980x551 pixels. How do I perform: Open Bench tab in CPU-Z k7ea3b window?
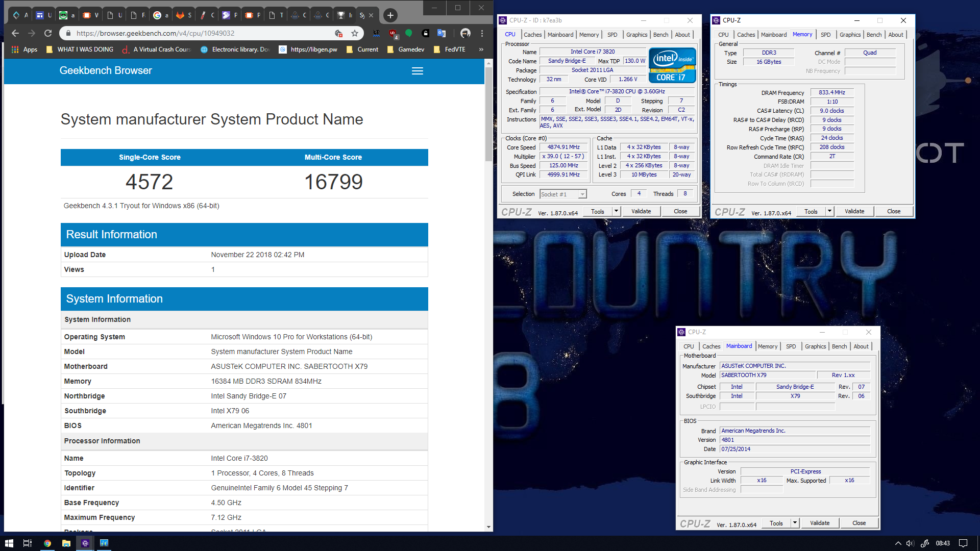click(660, 35)
